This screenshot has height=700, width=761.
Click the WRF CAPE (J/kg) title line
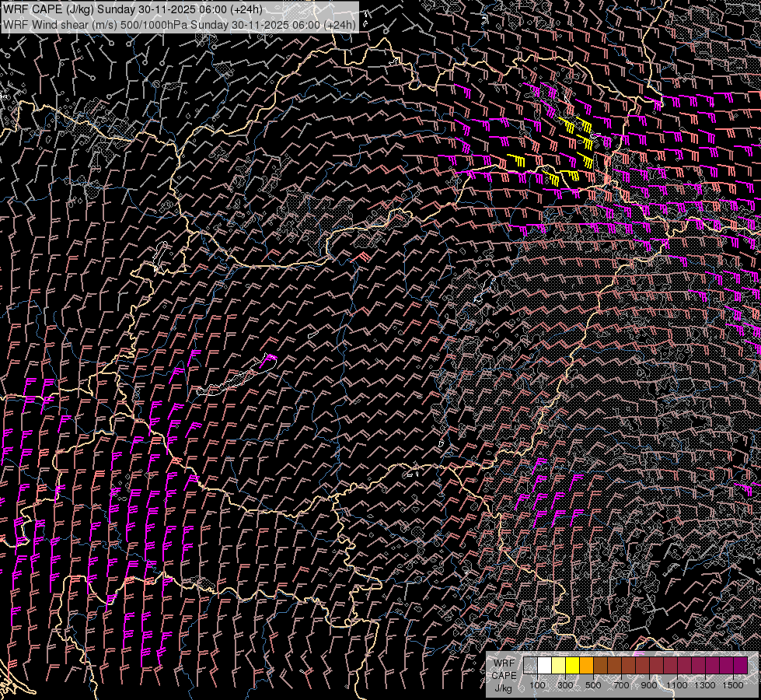coord(133,9)
